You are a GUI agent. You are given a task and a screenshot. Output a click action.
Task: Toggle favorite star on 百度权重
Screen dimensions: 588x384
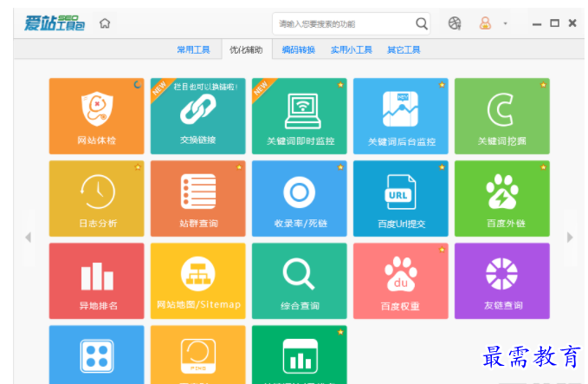click(442, 250)
